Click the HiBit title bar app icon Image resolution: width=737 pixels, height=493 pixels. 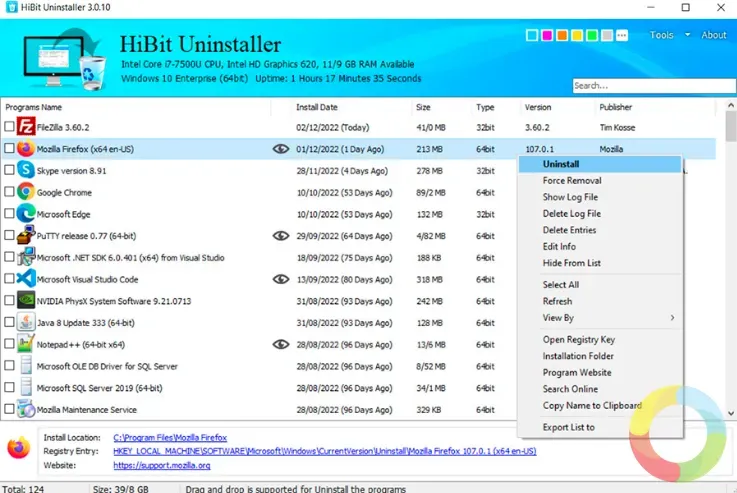click(11, 7)
